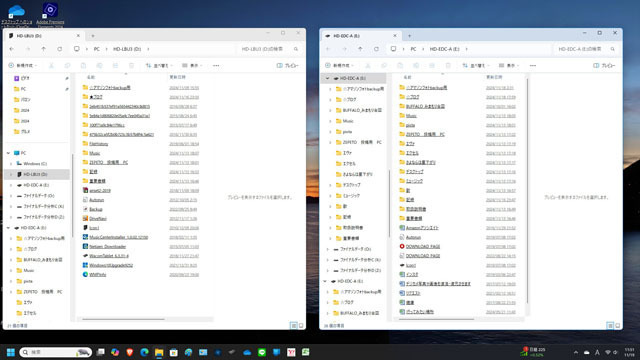Expand Music folder in HD-EDC-A window tree

[330, 121]
